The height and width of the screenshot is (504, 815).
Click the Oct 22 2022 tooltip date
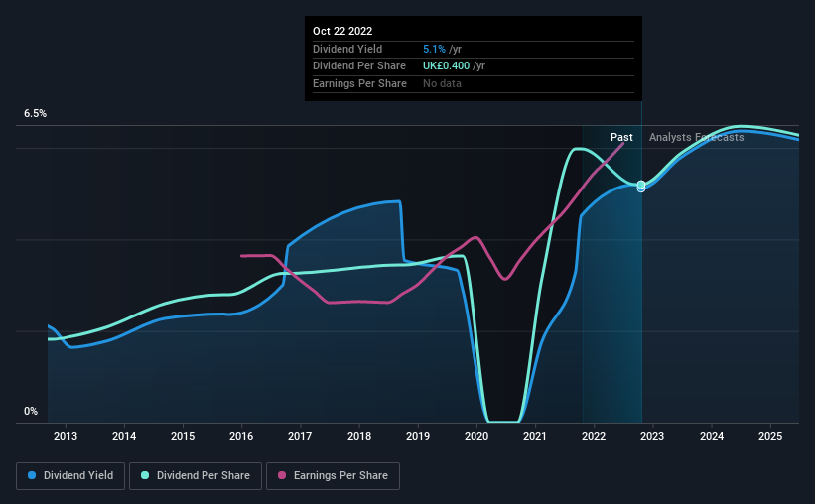(x=342, y=31)
